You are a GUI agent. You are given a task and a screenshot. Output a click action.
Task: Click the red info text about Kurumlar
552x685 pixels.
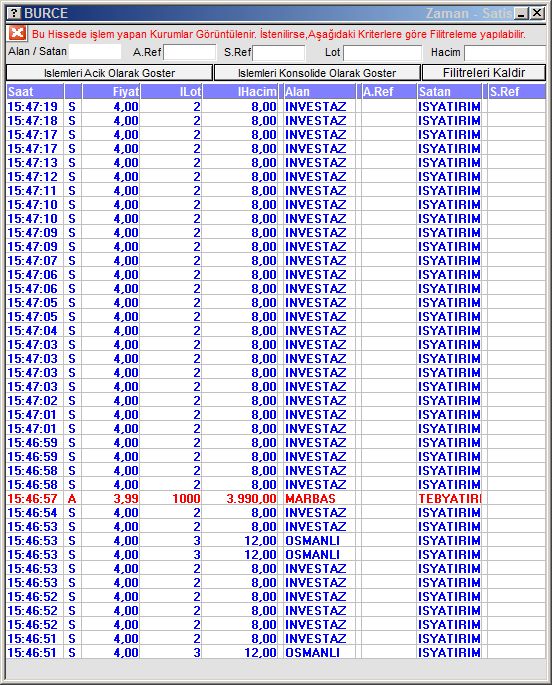[x=279, y=34]
